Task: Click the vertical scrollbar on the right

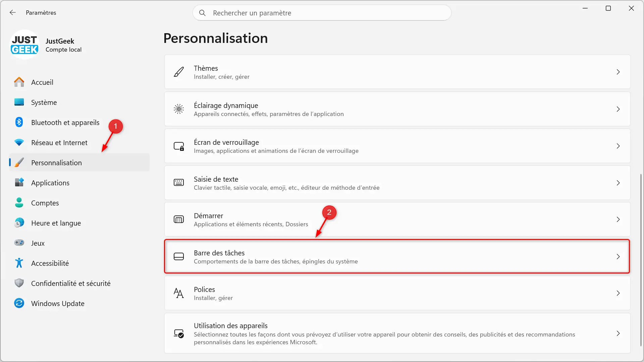Action: pyautogui.click(x=641, y=260)
